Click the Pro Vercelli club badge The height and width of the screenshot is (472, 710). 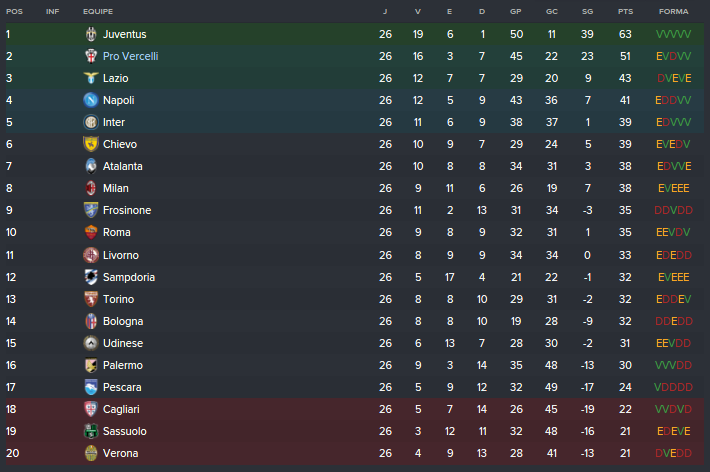(91, 56)
